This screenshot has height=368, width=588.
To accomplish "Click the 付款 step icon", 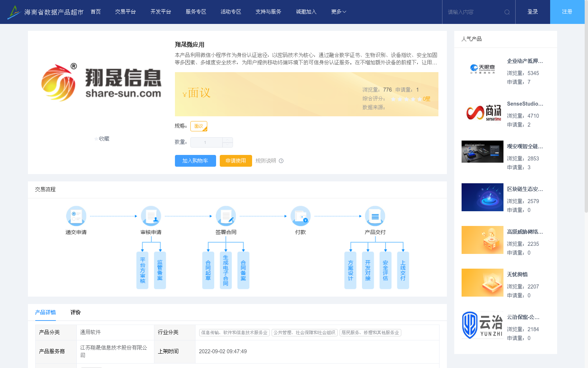I will tap(301, 216).
